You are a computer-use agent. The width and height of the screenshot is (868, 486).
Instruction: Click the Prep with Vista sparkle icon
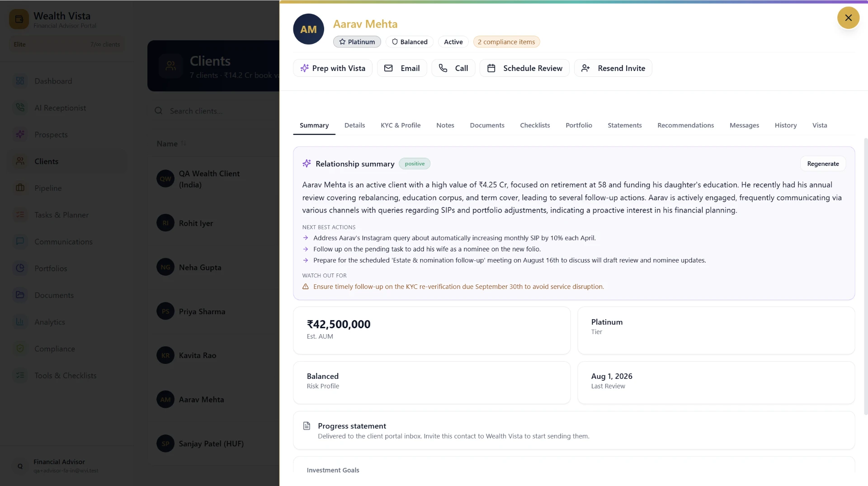pos(305,68)
